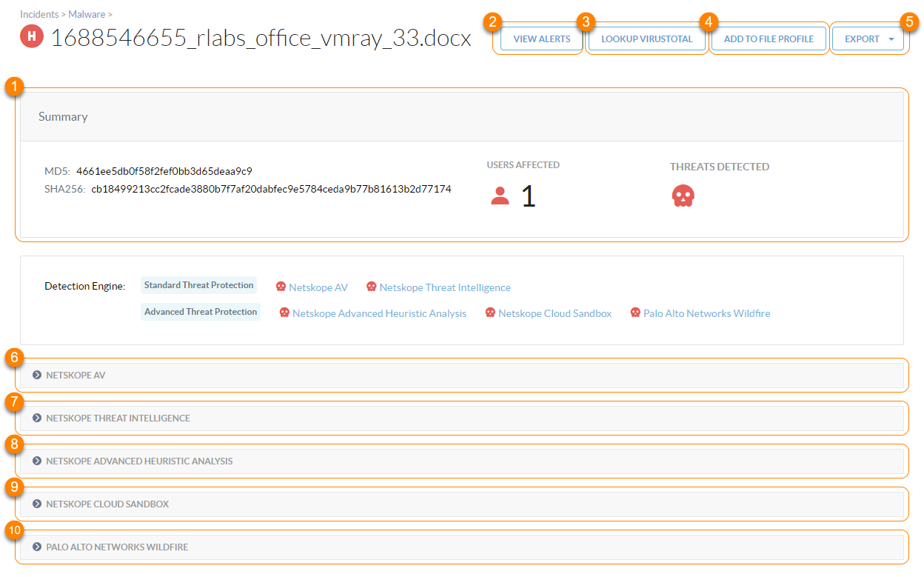This screenshot has width=924, height=577.
Task: Open the EXPORT dropdown menu
Action: [x=868, y=39]
